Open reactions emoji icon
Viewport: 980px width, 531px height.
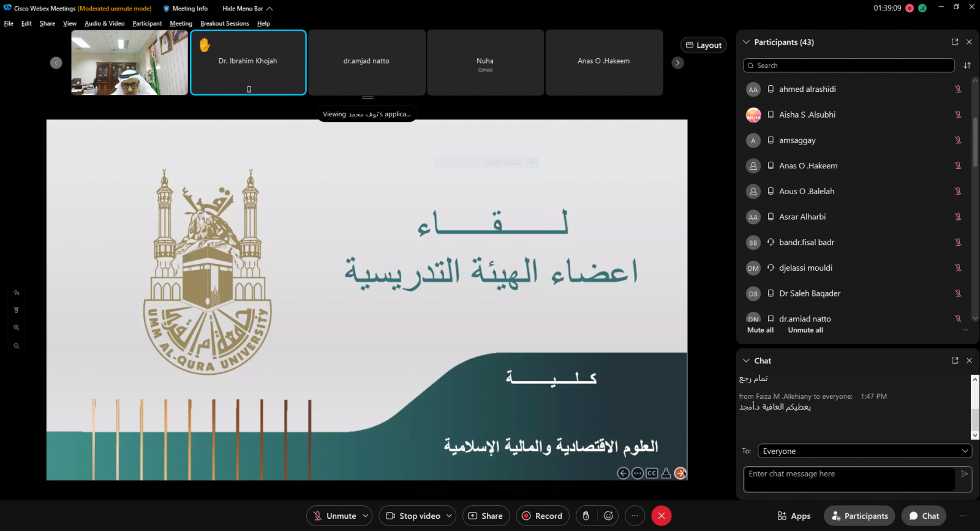pyautogui.click(x=608, y=516)
